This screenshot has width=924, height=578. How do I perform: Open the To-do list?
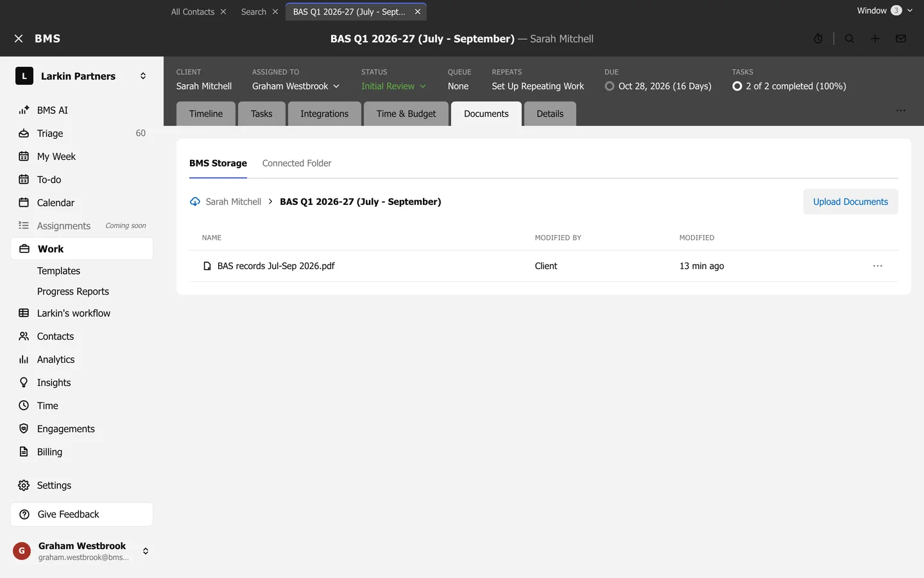point(82,180)
